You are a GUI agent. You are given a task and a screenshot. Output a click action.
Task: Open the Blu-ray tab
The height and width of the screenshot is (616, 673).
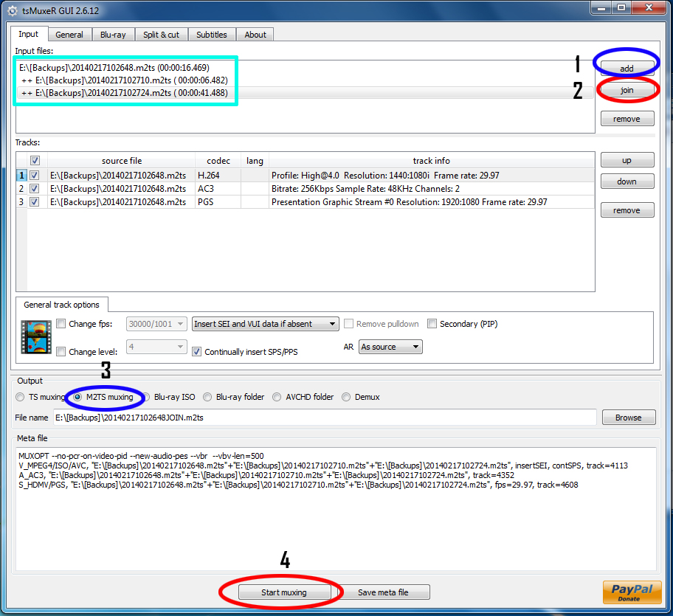tap(113, 35)
